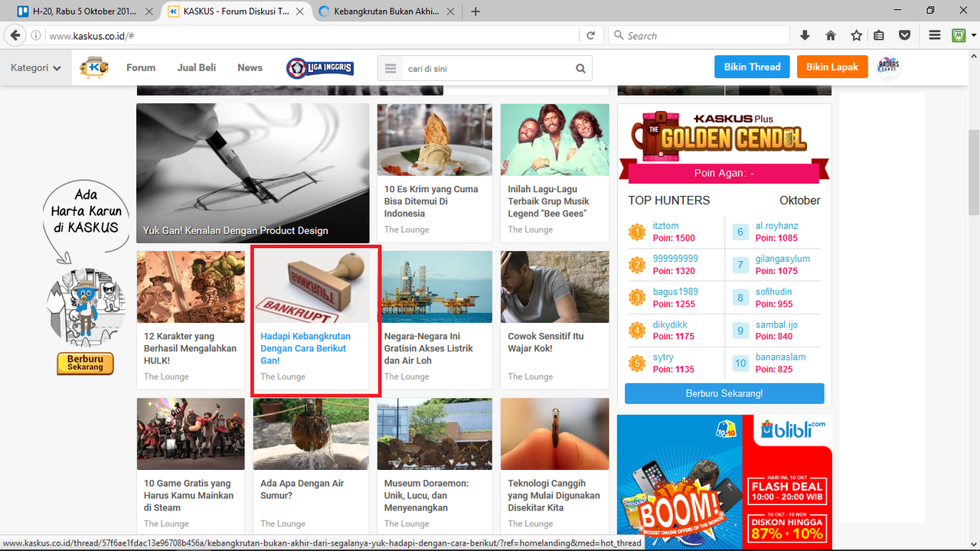980x551 pixels.
Task: Open Ada Apa Dengan Air Sumur thread
Action: (x=302, y=489)
